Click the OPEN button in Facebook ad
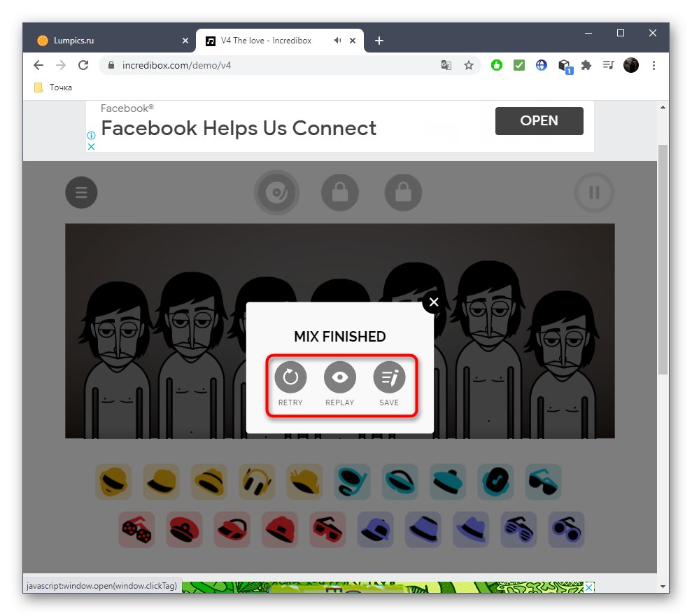The width and height of the screenshot is (692, 616). (539, 120)
